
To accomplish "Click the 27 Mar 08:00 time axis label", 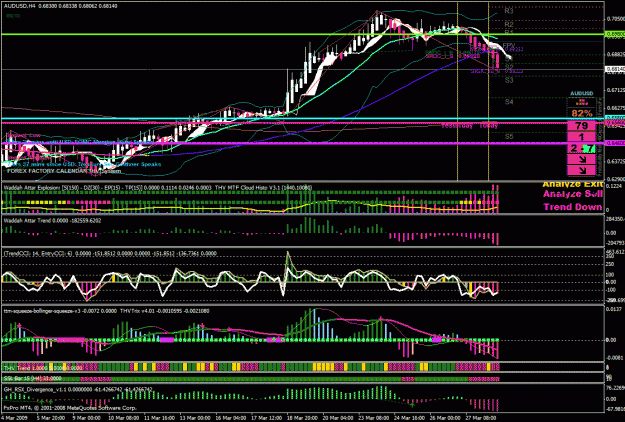I will (480, 418).
